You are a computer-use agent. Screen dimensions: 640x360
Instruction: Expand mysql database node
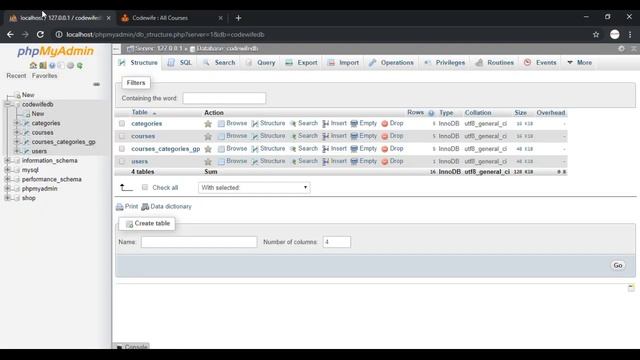tap(7, 170)
